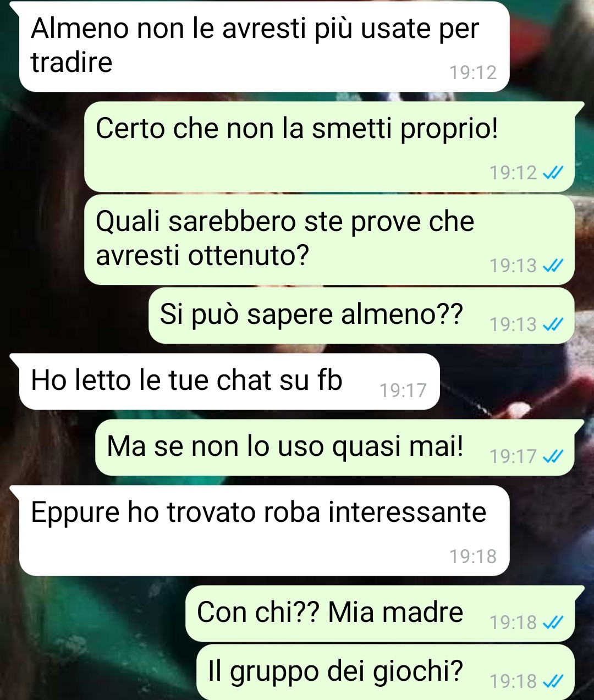Viewport: 594px width, 700px height.
Task: Tap the message "Il gruppo dei giochi?"
Action: click(x=385, y=672)
